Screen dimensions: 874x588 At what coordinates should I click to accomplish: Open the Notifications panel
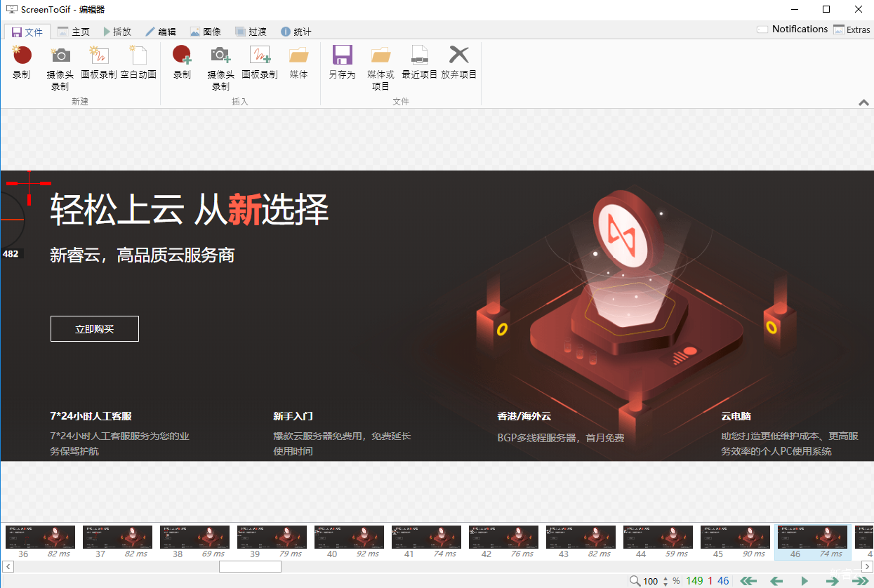(x=793, y=29)
